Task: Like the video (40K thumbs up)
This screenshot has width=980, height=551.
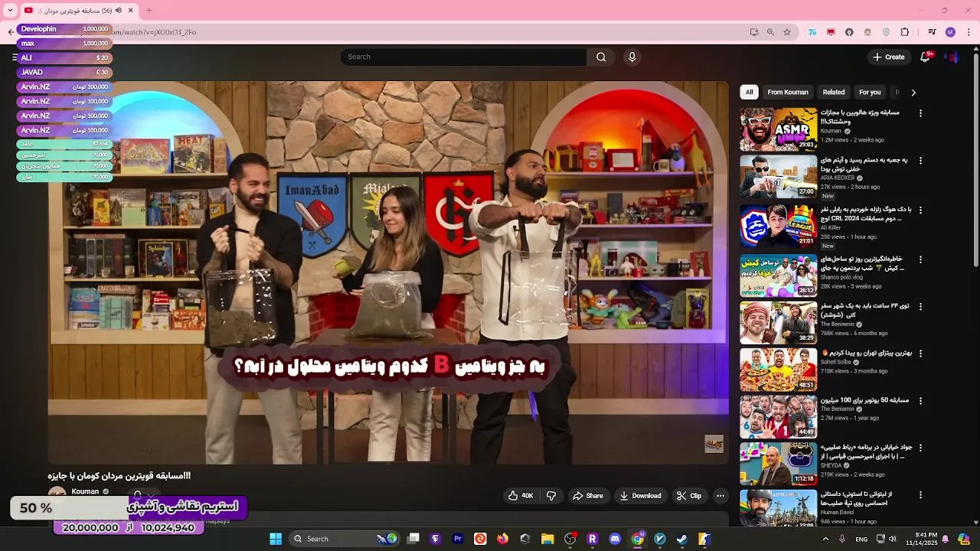Action: [x=521, y=496]
